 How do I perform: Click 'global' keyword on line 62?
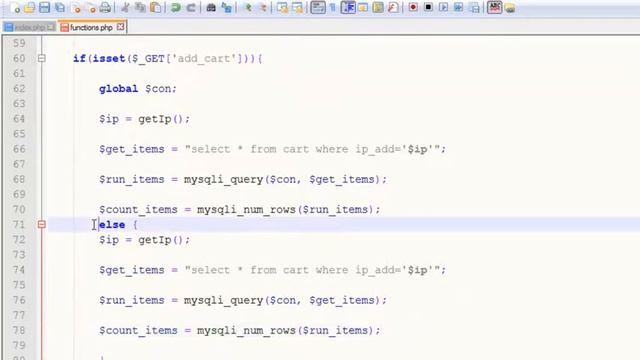click(x=118, y=89)
